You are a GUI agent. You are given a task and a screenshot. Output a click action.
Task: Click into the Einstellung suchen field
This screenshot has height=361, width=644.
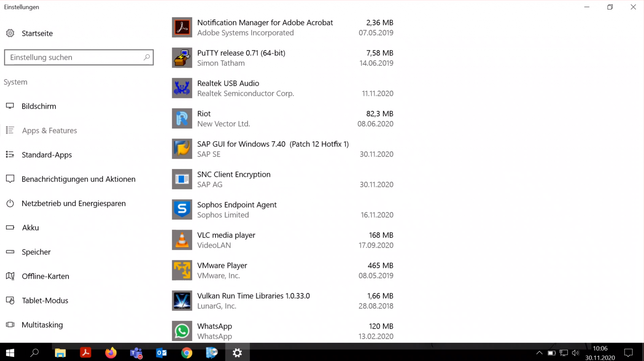pyautogui.click(x=79, y=57)
